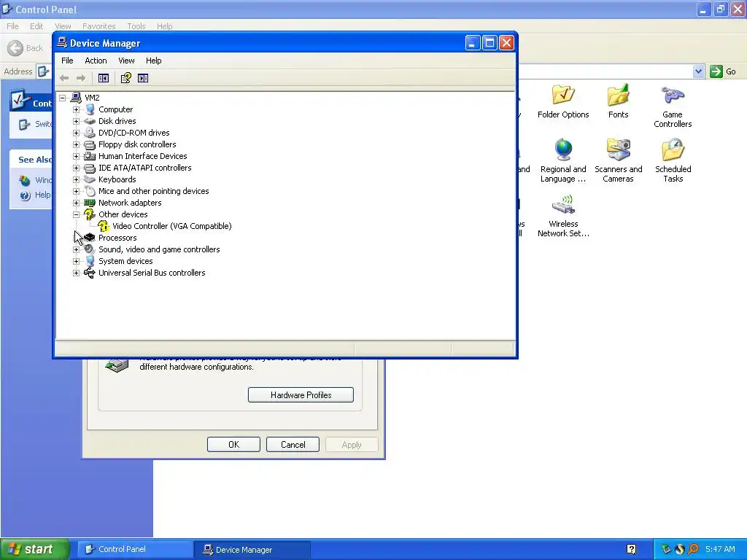Open the Control Panel address bar dropdown
Image resolution: width=747 pixels, height=560 pixels.
[698, 71]
